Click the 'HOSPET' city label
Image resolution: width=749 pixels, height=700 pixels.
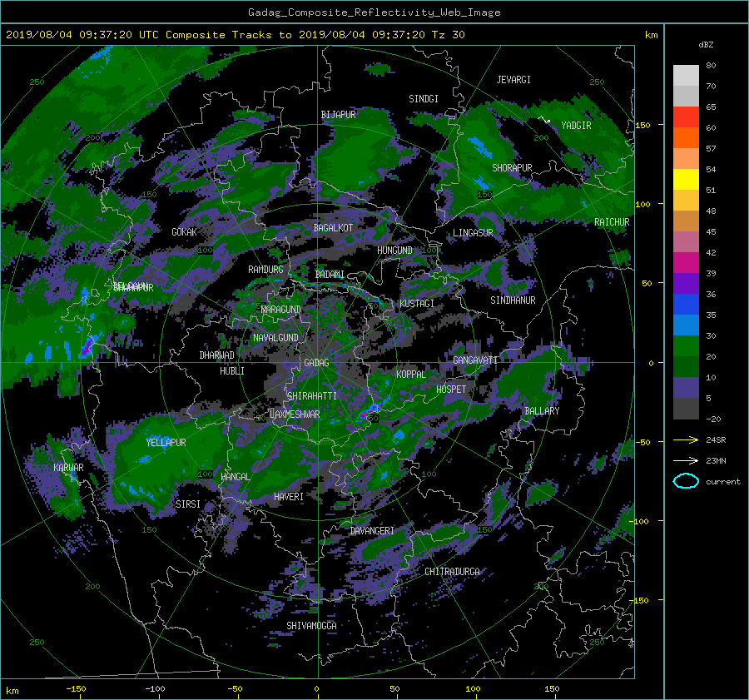pyautogui.click(x=451, y=390)
